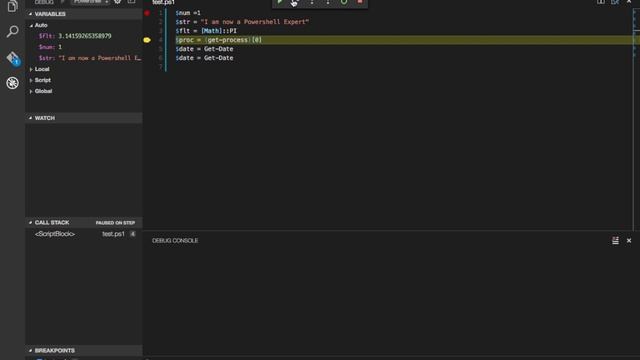Click the PAUSED ON STEP status label
The height and width of the screenshot is (360, 640).
coord(115,223)
